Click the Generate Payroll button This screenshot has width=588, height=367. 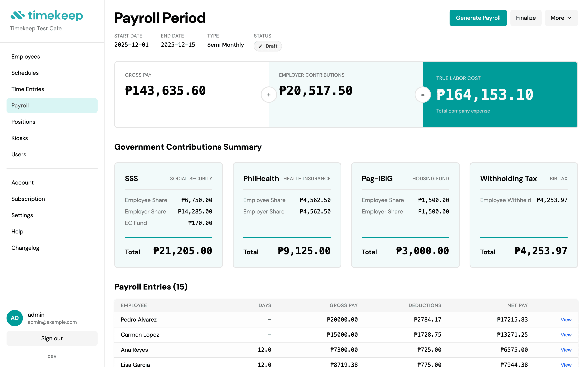478,18
